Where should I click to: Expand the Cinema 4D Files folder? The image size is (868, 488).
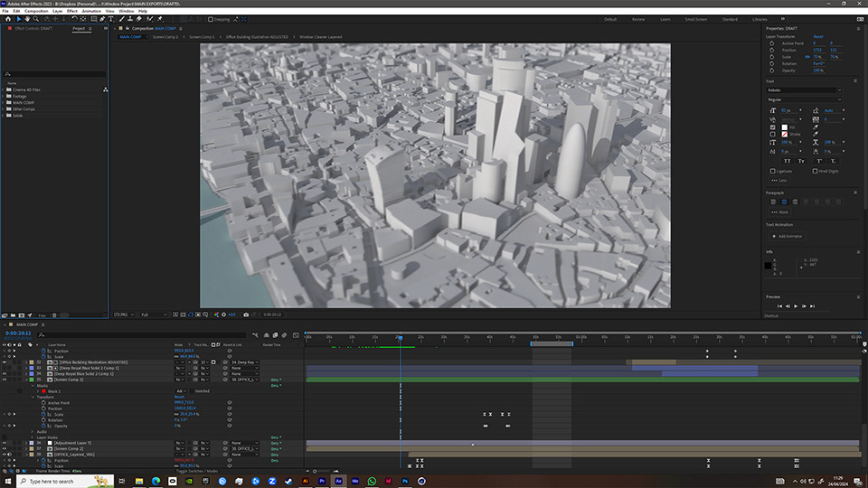pos(4,89)
